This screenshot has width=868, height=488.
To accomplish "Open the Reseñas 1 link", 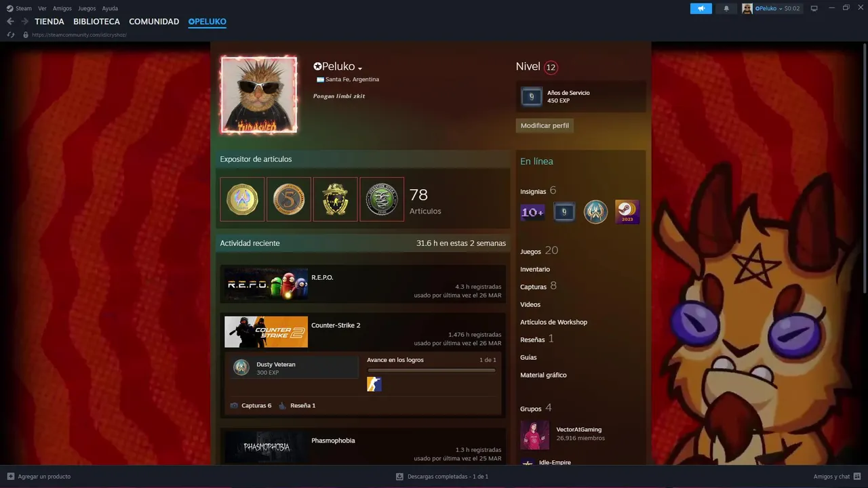I will [537, 339].
